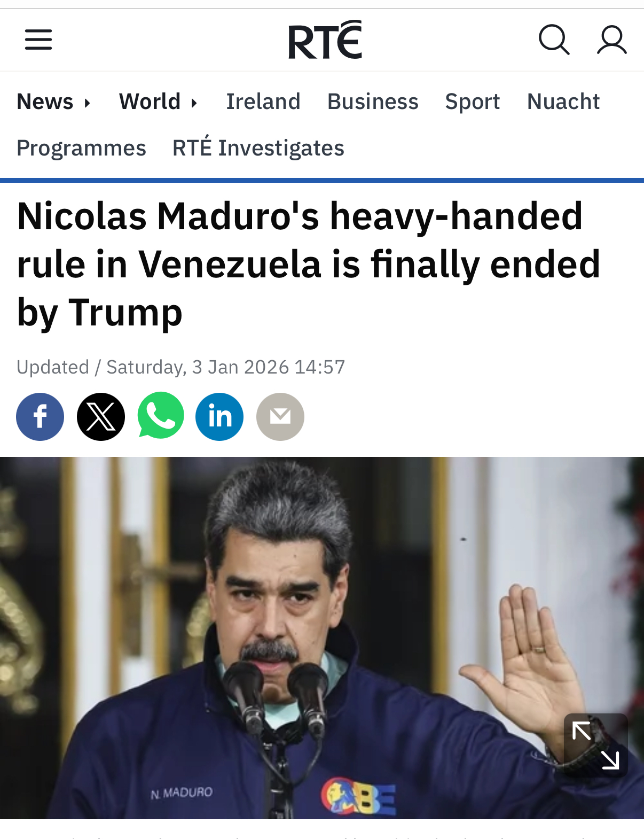Expand the article image to fullscreen
The height and width of the screenshot is (839, 644).
point(596,745)
